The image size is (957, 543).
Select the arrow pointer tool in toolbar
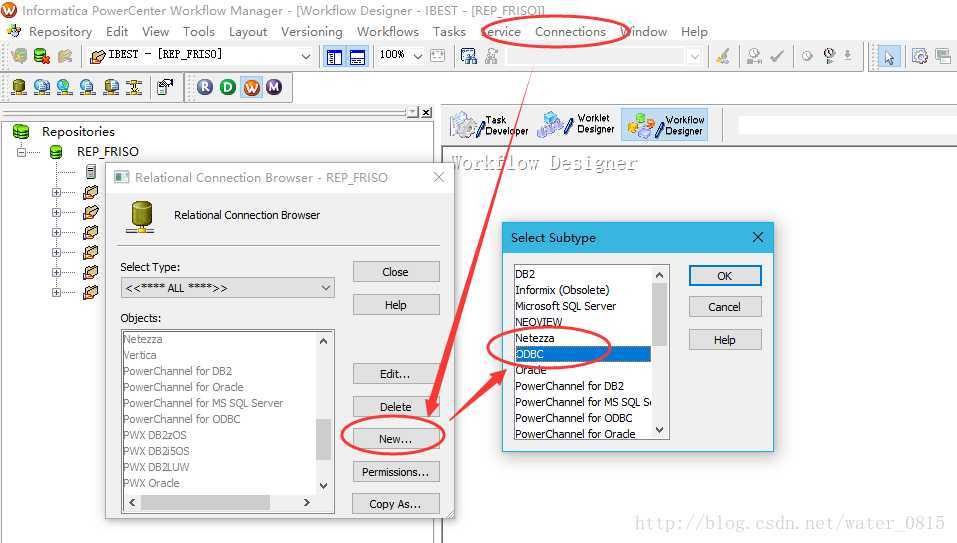(889, 57)
